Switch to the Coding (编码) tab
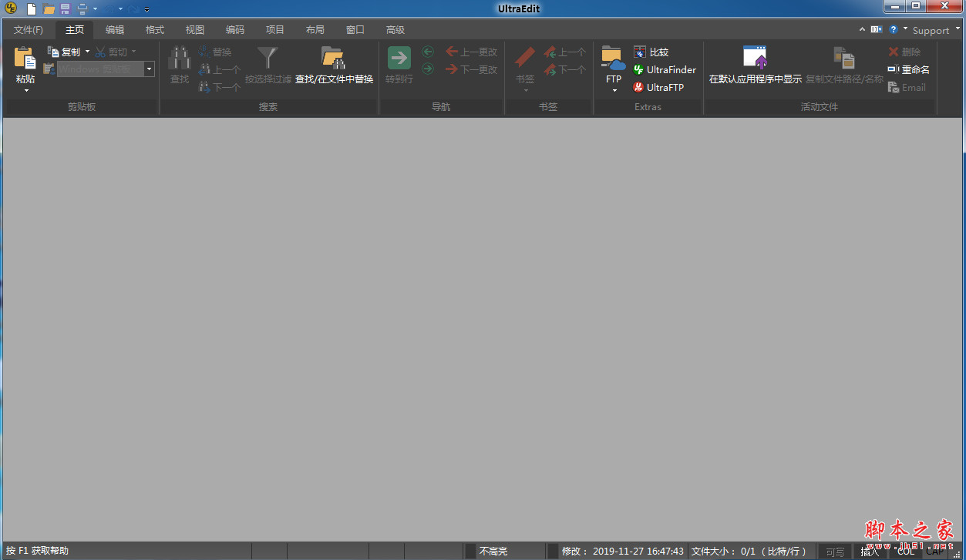Image resolution: width=966 pixels, height=560 pixels. [x=235, y=30]
